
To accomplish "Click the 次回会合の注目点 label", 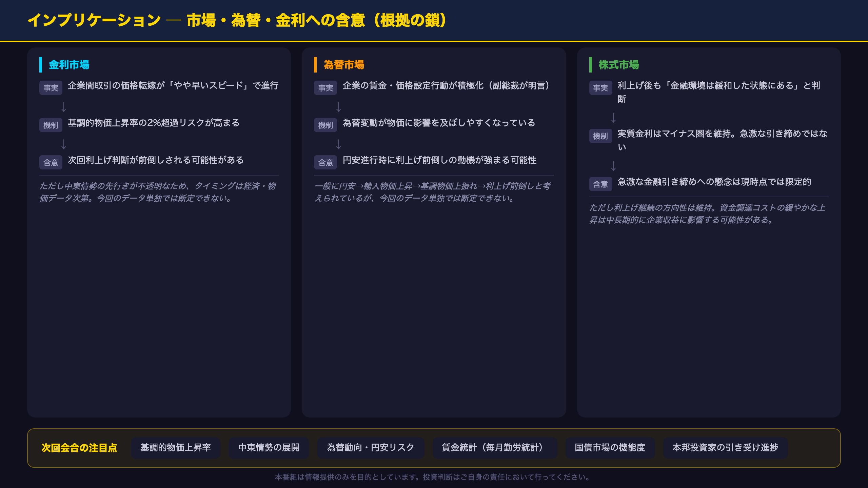I will point(79,448).
